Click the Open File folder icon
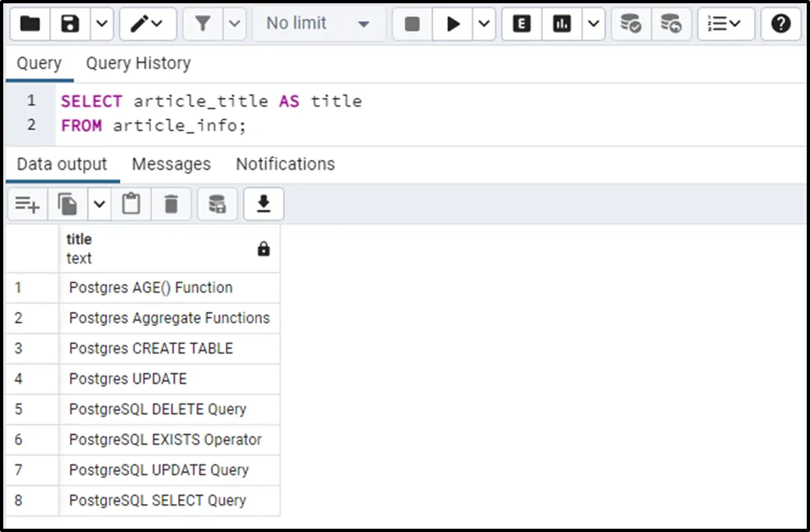The image size is (810, 532). (x=30, y=24)
